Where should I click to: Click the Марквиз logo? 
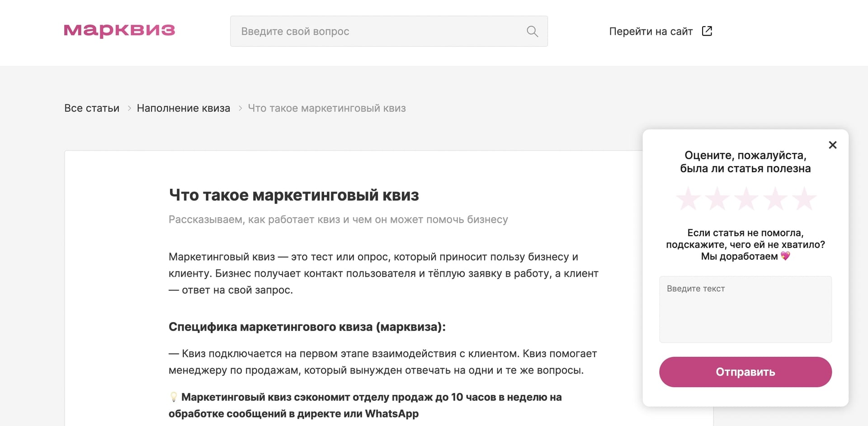[x=119, y=31]
